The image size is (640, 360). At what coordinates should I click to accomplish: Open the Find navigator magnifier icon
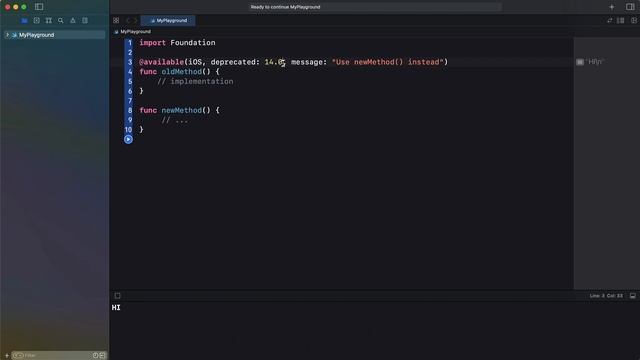61,20
